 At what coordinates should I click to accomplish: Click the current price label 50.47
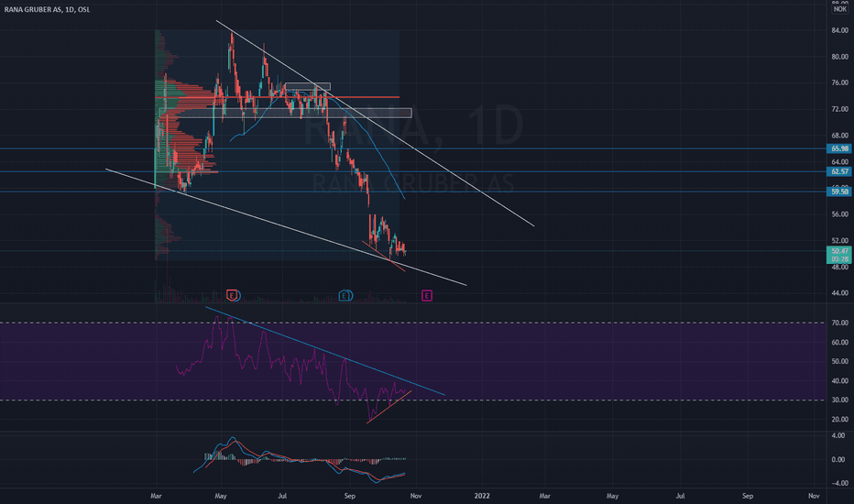pos(839,251)
